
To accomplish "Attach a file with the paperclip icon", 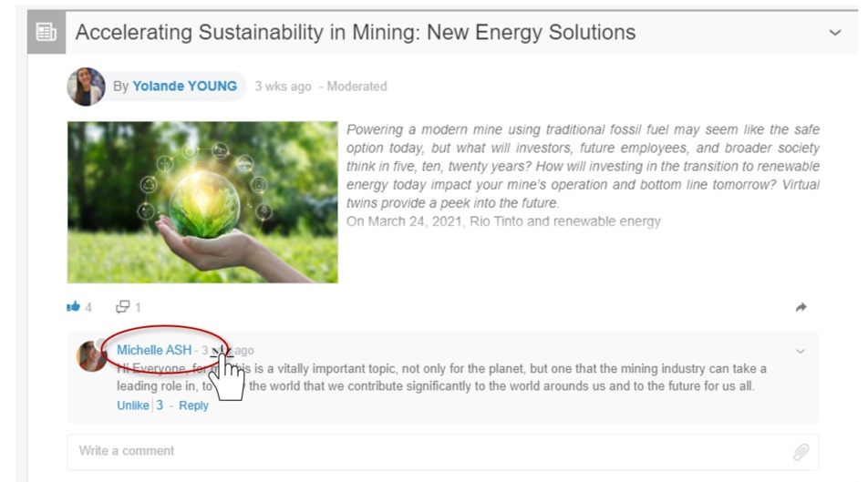I will pyautogui.click(x=801, y=452).
